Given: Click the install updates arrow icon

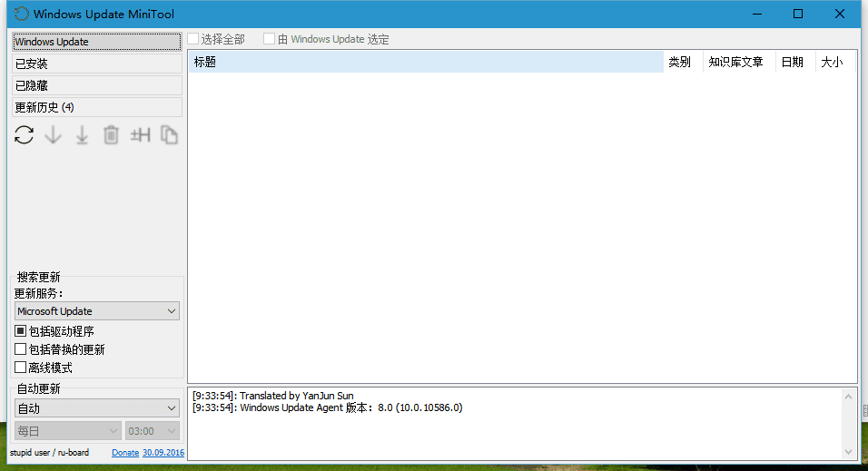Looking at the screenshot, I should (x=82, y=135).
